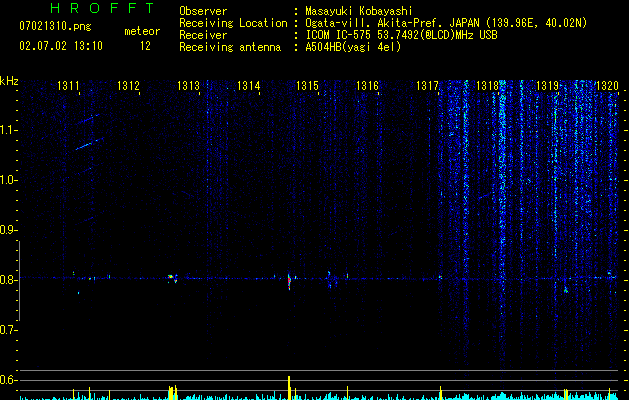This screenshot has width=629, height=400.
Task: Click the Observer label
Action: coord(203,11)
